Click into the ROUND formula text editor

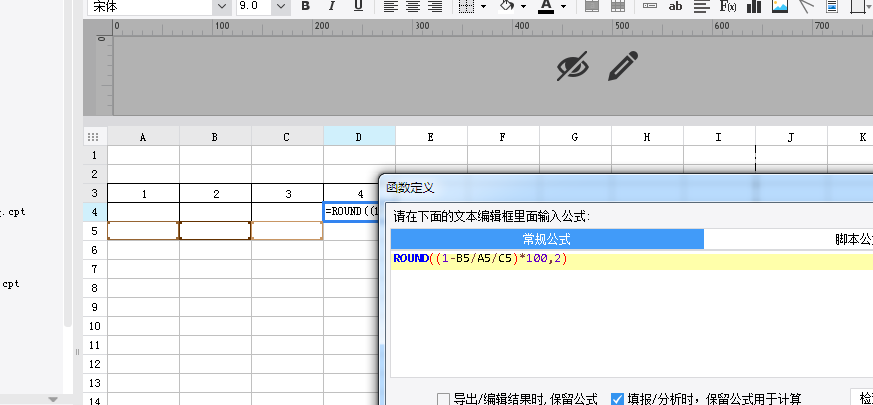point(632,315)
